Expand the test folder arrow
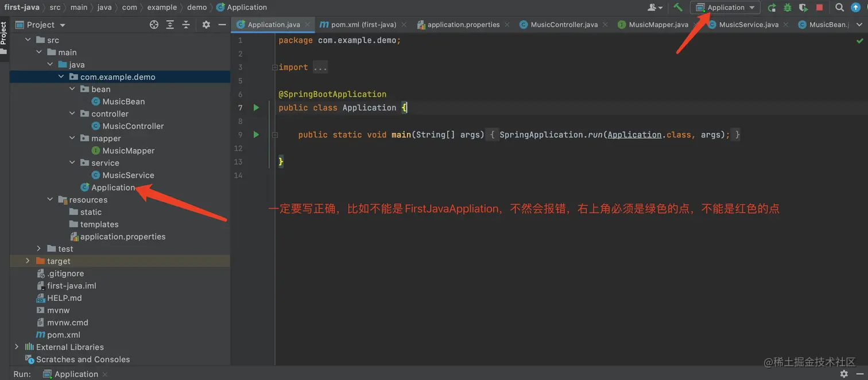 coord(39,249)
